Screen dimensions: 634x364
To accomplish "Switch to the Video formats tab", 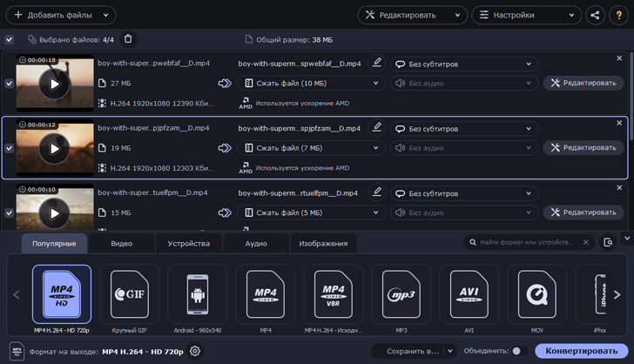I will click(x=122, y=244).
